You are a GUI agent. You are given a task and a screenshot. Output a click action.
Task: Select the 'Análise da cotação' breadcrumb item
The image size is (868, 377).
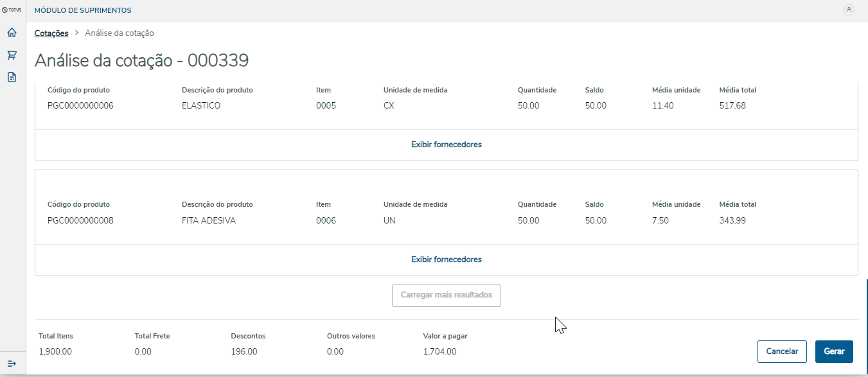point(120,33)
